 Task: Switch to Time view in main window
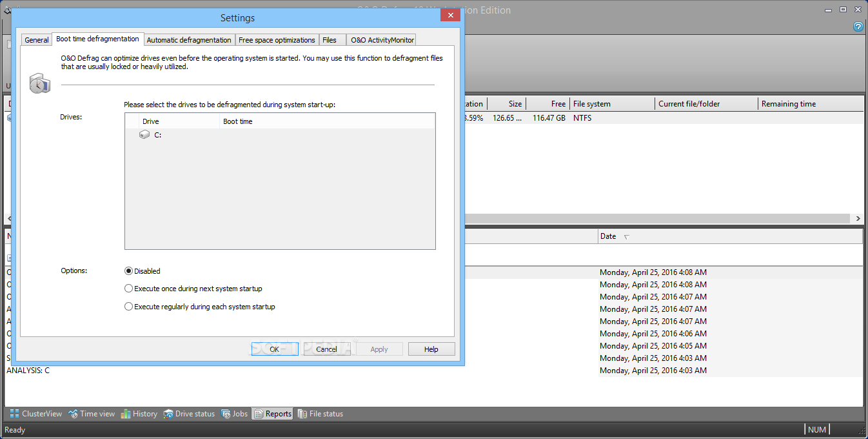[x=92, y=414]
